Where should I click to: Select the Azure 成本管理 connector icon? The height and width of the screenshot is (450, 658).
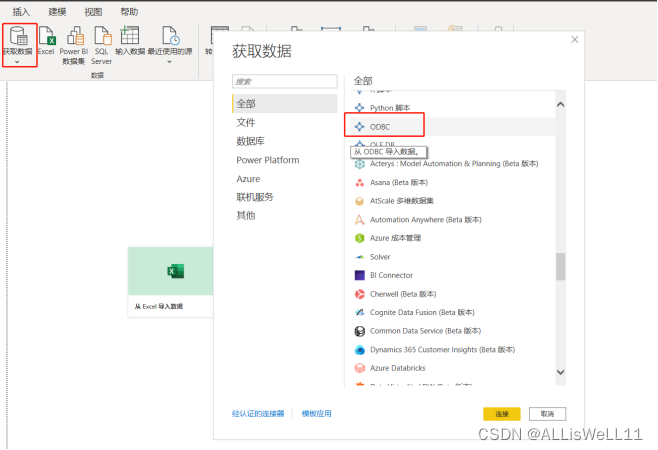[360, 238]
